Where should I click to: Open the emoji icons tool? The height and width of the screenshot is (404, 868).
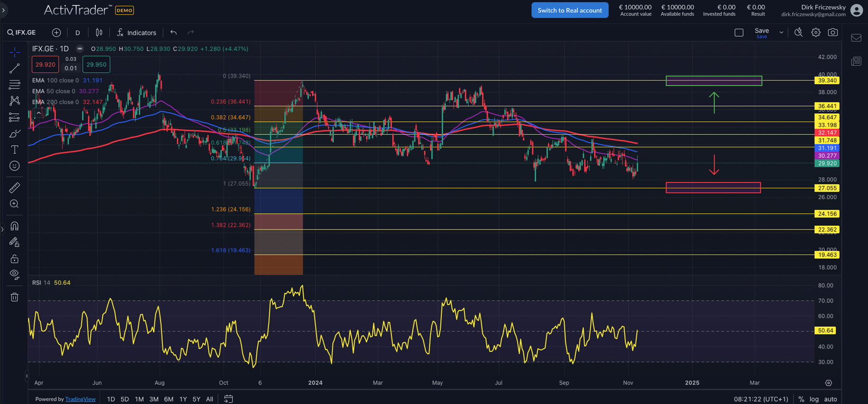coord(15,166)
